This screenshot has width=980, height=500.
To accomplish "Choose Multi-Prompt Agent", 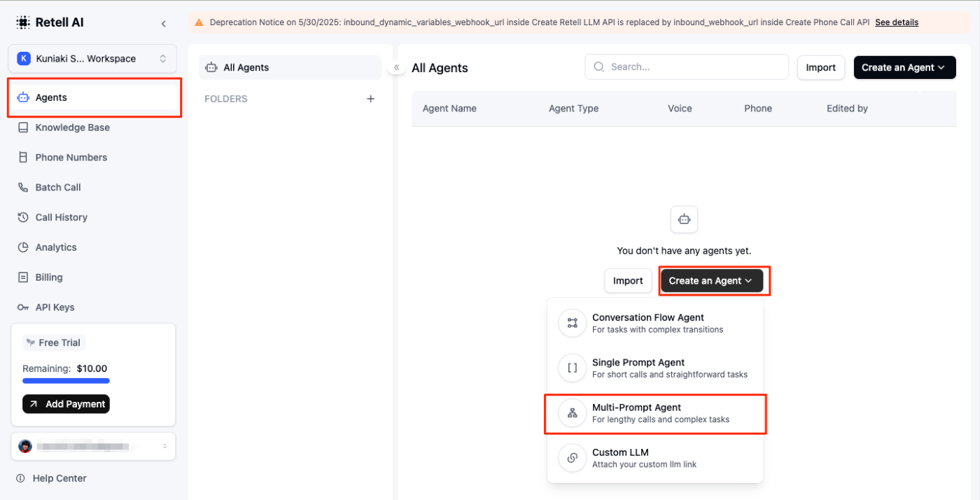I will [x=655, y=413].
